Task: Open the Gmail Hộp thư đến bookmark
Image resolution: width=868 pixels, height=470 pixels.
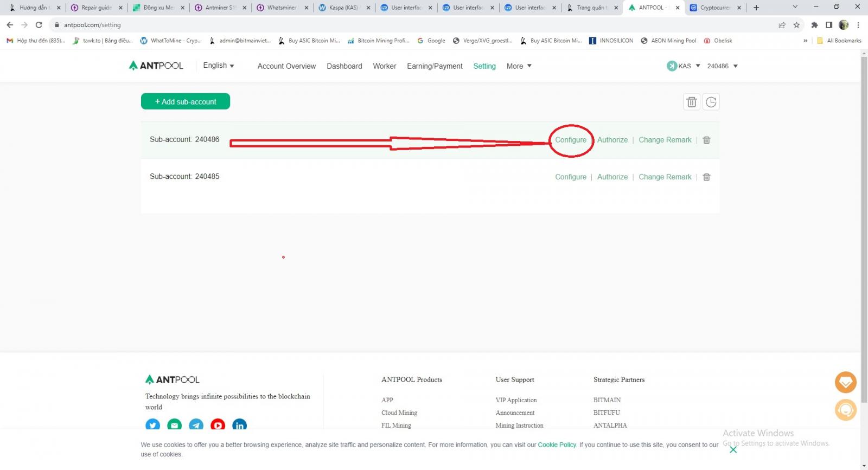Action: (x=36, y=41)
